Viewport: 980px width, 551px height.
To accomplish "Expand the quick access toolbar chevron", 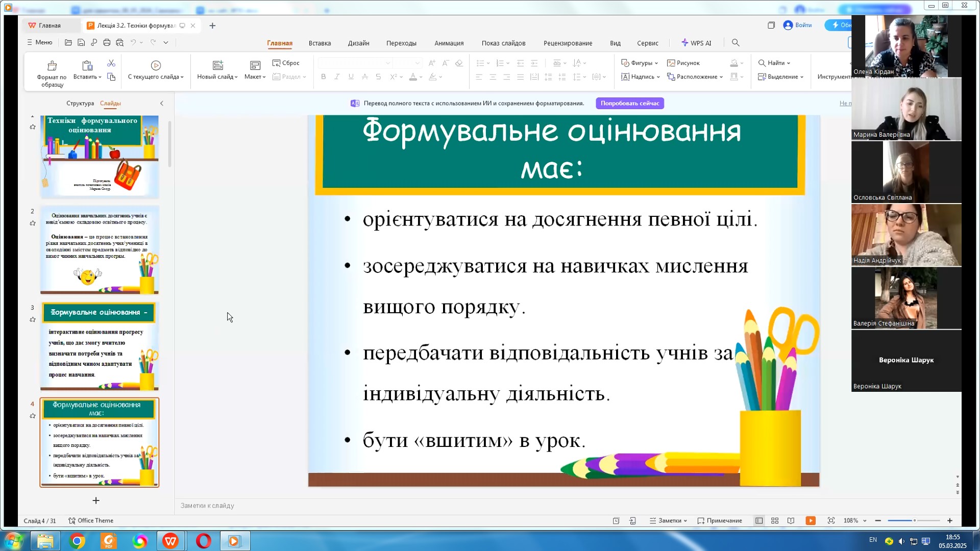I will pos(166,43).
